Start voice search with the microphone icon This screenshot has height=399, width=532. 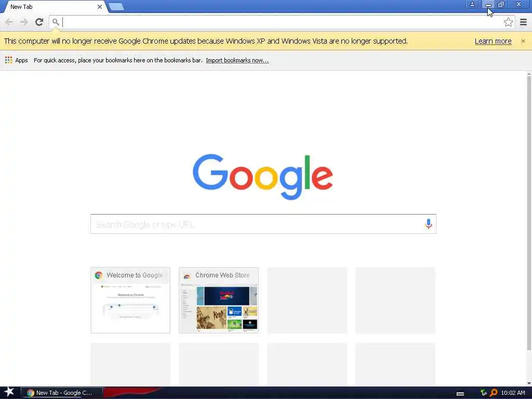pyautogui.click(x=428, y=224)
